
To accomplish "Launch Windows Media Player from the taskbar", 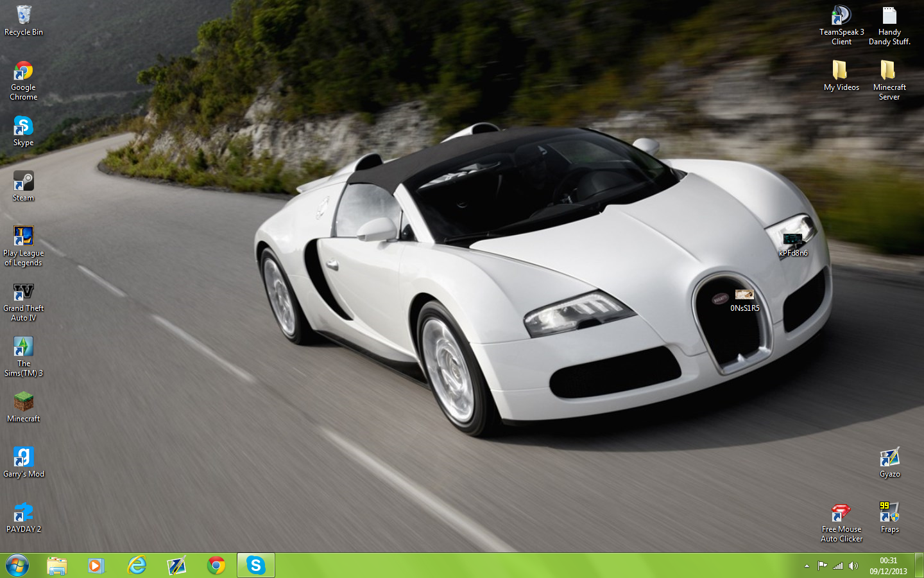I will point(96,566).
